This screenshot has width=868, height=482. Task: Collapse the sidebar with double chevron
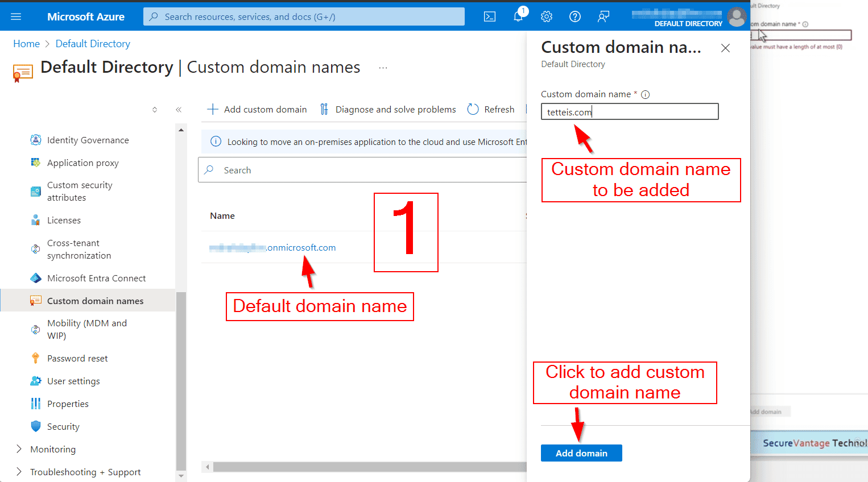[179, 110]
